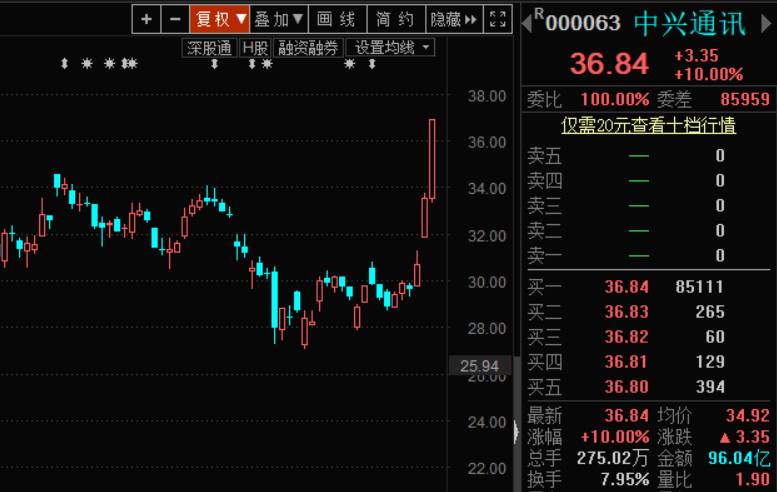Switch to 简约 simple view
The width and height of the screenshot is (777, 492).
(396, 19)
